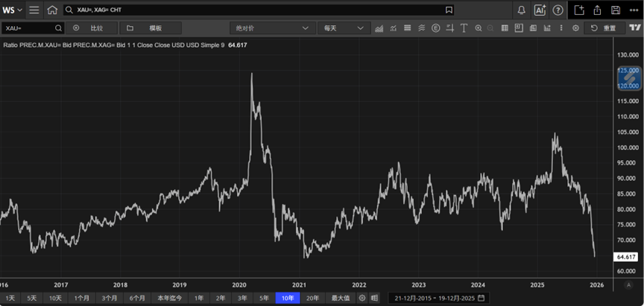
Task: Select the text annotation T tool
Action: (x=464, y=28)
